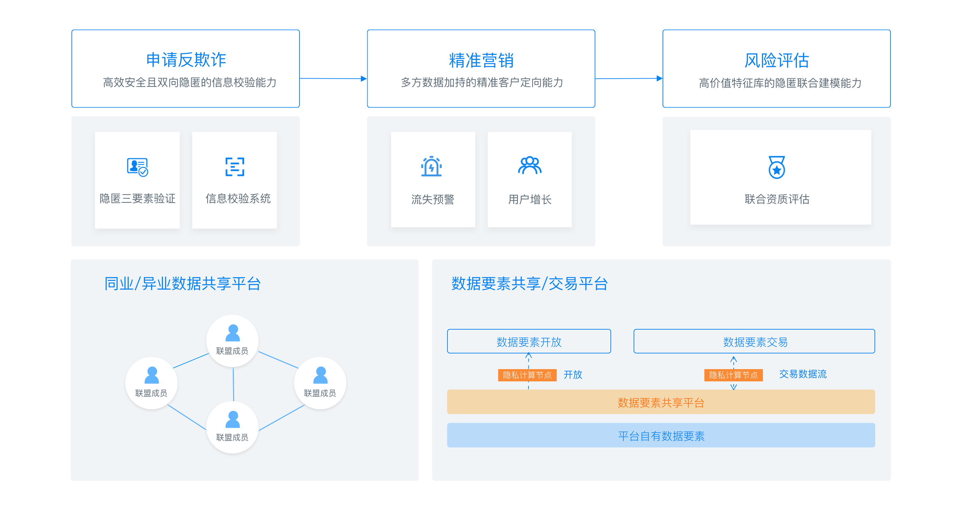The height and width of the screenshot is (506, 980).
Task: Click the 隐匿三要素验证 label
Action: tap(137, 199)
